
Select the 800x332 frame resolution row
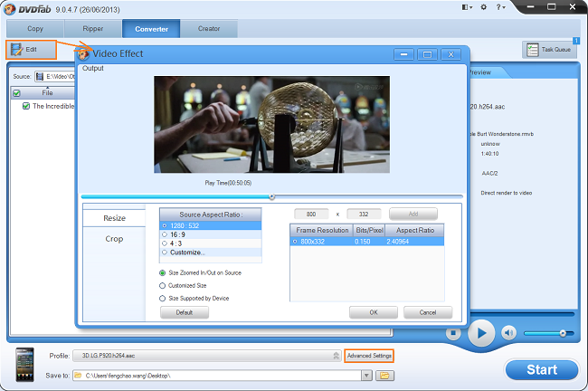pyautogui.click(x=366, y=242)
